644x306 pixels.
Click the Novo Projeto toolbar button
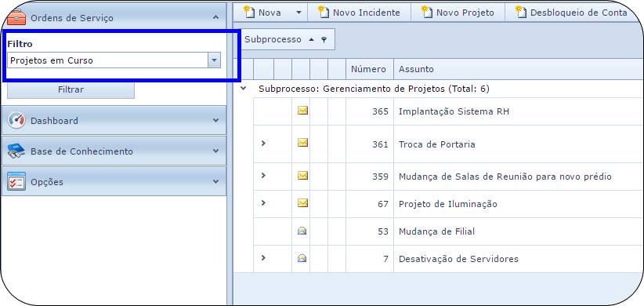pos(458,13)
